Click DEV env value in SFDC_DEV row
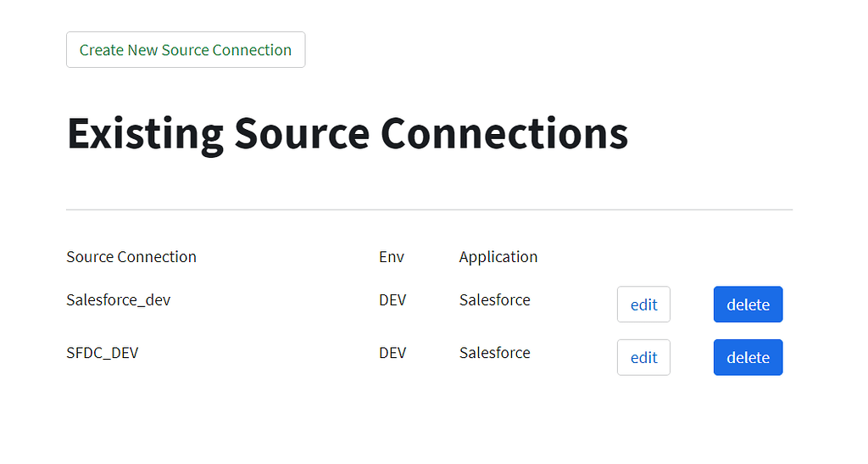 click(392, 353)
